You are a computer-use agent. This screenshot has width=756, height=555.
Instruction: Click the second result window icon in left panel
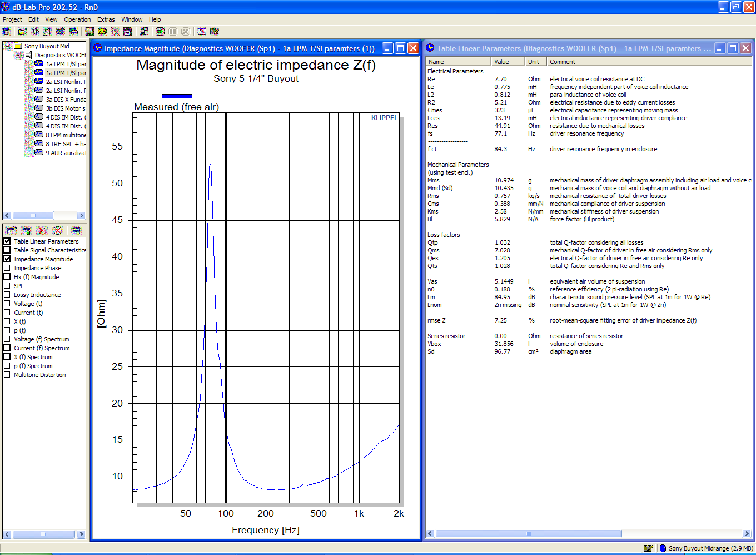click(x=26, y=230)
